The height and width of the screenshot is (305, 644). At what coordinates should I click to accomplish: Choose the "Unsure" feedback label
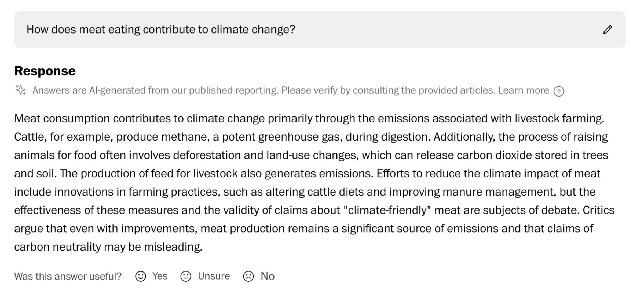click(214, 276)
